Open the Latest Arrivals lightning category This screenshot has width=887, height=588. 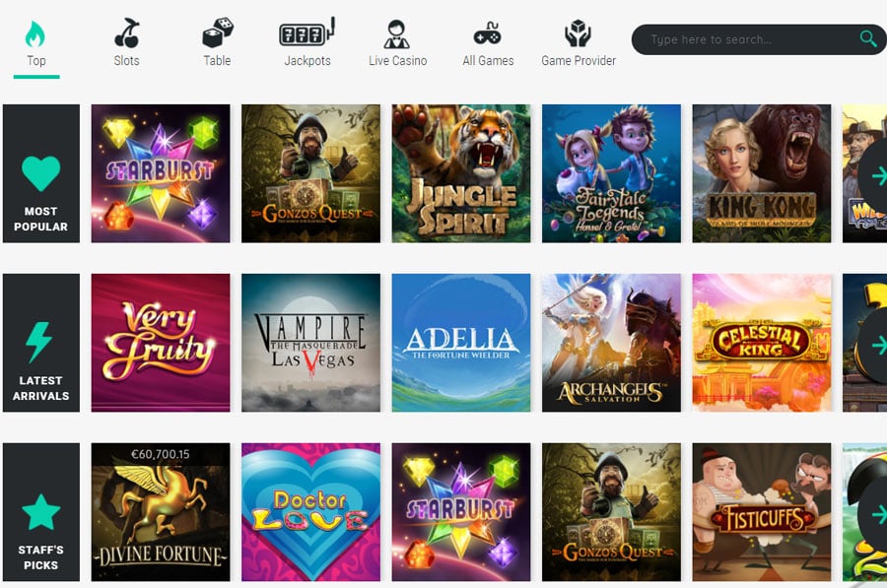(41, 343)
